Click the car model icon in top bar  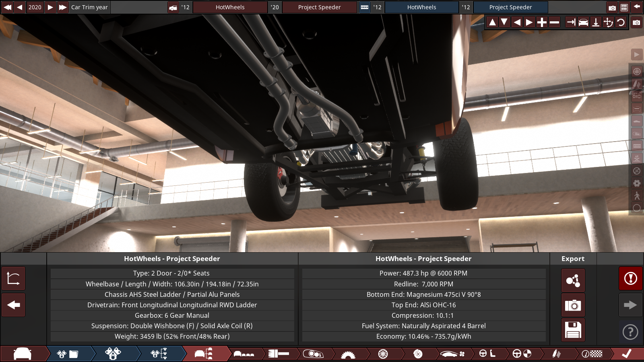pos(173,7)
